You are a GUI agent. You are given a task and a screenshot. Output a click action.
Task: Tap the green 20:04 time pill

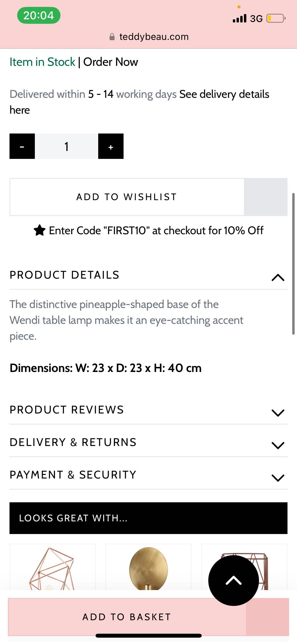coord(39,15)
